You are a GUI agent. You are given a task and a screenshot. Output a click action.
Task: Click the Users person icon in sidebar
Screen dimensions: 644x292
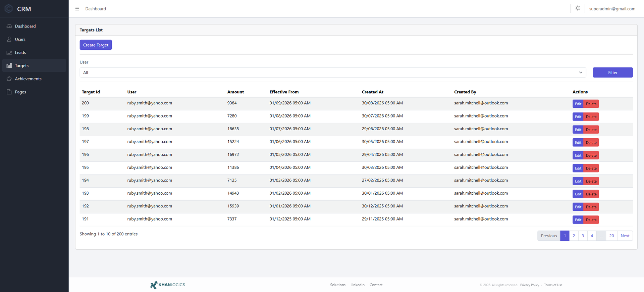[9, 39]
